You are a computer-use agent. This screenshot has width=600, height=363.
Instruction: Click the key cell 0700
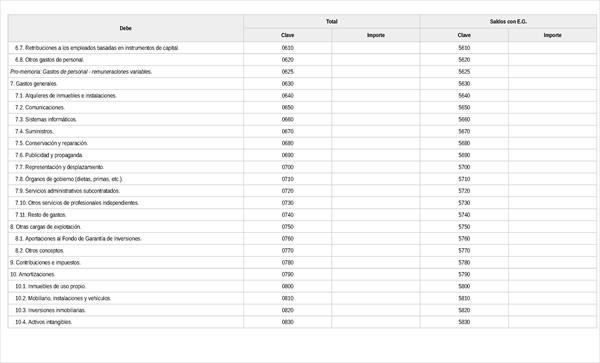[287, 167]
